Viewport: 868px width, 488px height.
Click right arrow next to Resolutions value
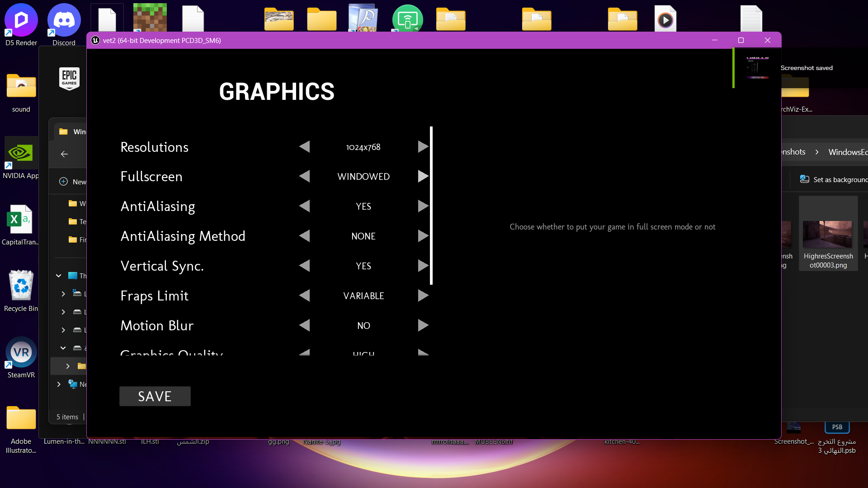pos(423,147)
